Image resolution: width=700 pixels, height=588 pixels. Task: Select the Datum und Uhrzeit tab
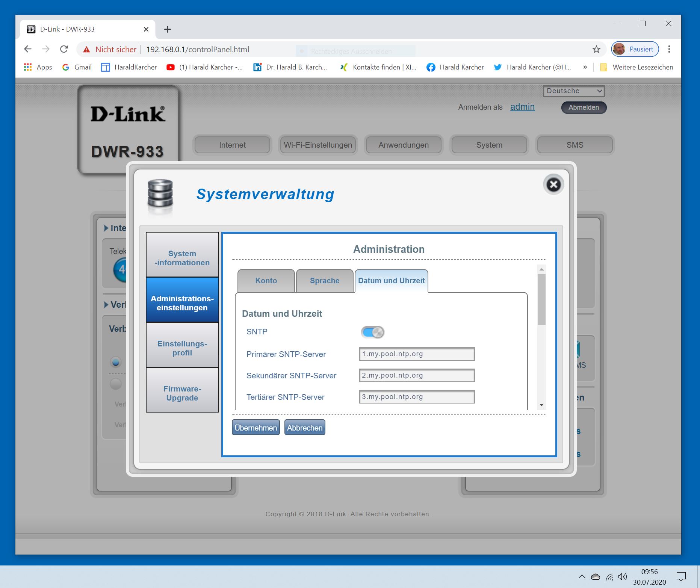[x=391, y=281]
